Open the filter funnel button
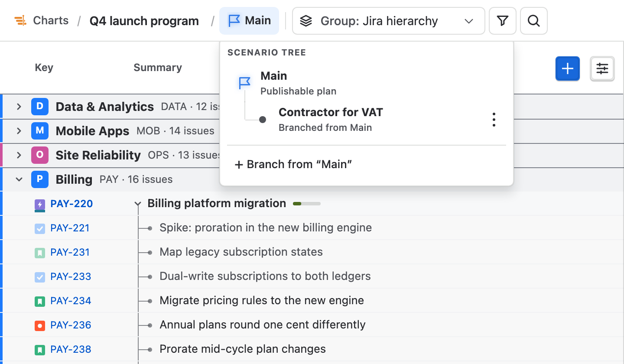Image resolution: width=624 pixels, height=364 pixels. click(502, 21)
